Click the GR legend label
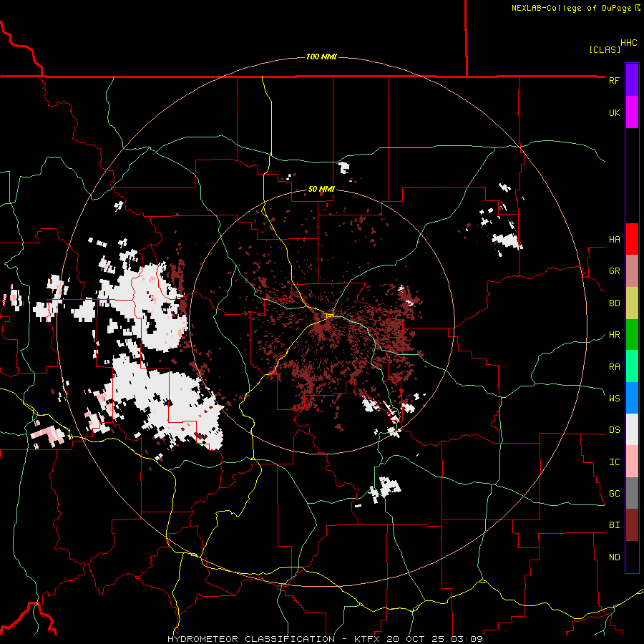The image size is (644, 644). tap(614, 271)
